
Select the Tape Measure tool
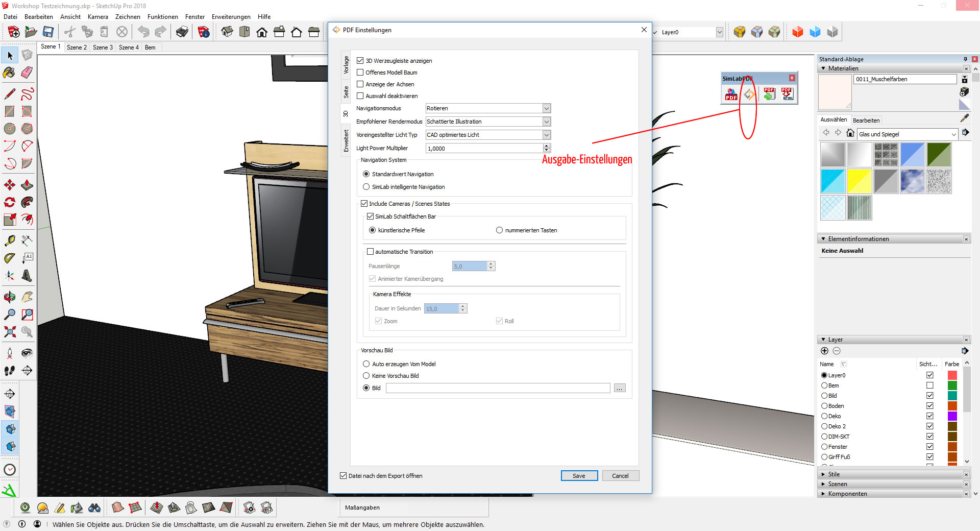click(9, 240)
